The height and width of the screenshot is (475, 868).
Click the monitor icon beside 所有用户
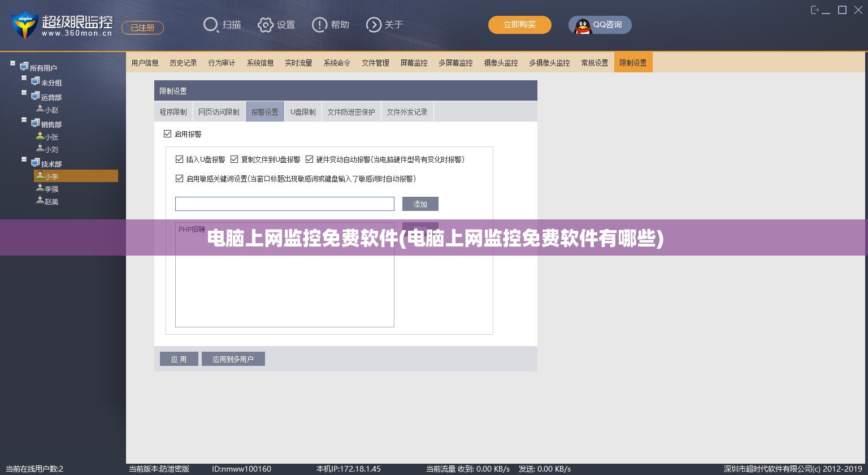coord(24,67)
